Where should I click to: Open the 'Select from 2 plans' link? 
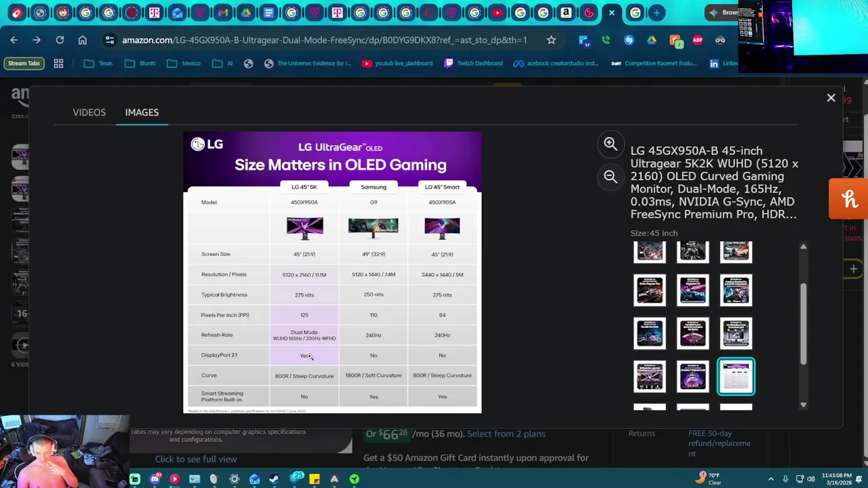click(506, 434)
